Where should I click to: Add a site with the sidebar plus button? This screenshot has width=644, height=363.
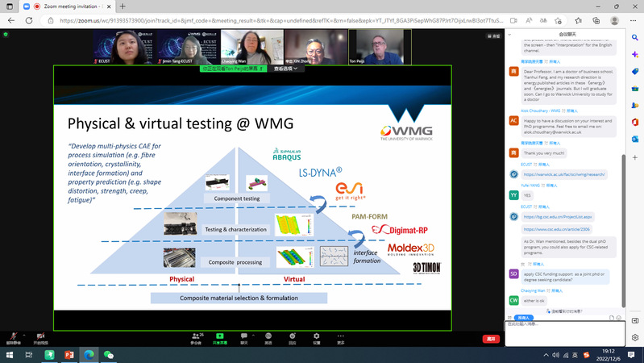click(635, 157)
